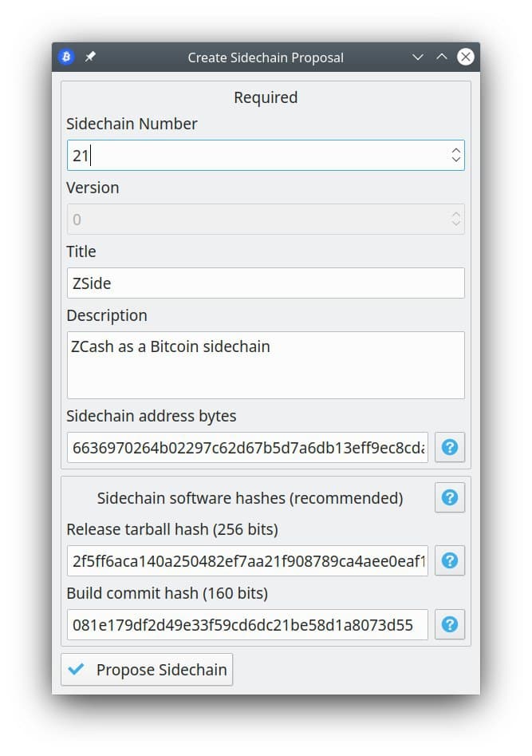Open help for Release tarball hash
532x756 pixels.
pos(450,560)
